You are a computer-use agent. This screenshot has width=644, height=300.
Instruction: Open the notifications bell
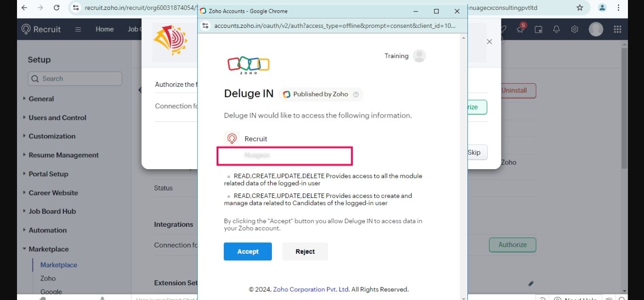point(556,29)
